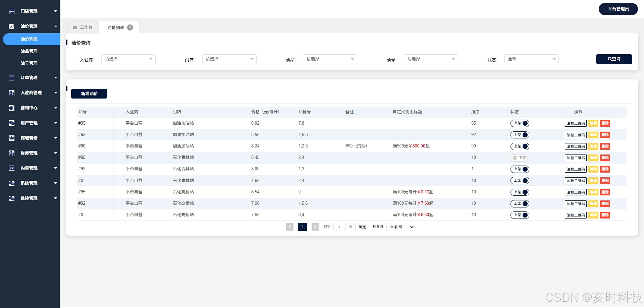
Task: Delete the #90 加油加油站 price row
Action: (605, 146)
